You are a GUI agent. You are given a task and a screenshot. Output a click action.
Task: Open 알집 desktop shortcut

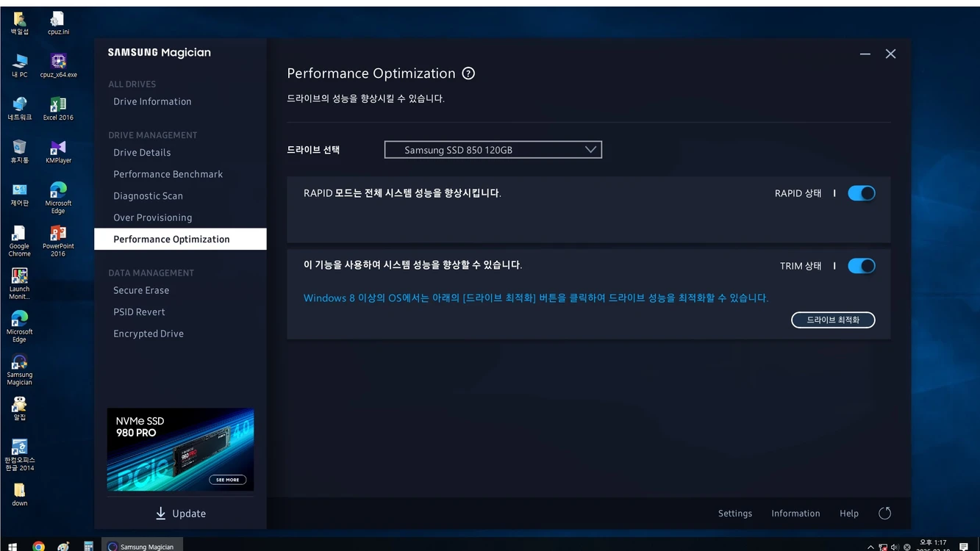[x=19, y=408]
